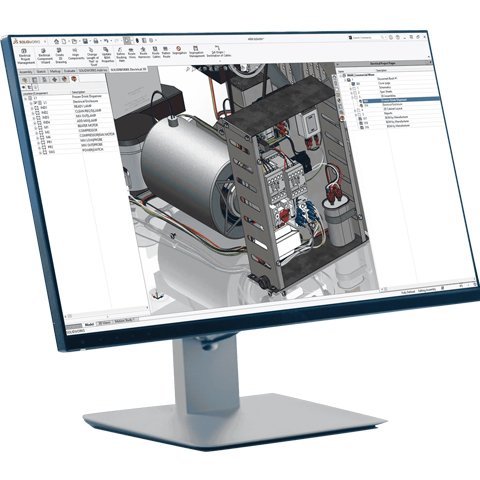Select the Reports row in project pages
The image size is (480, 480).
tap(400, 113)
